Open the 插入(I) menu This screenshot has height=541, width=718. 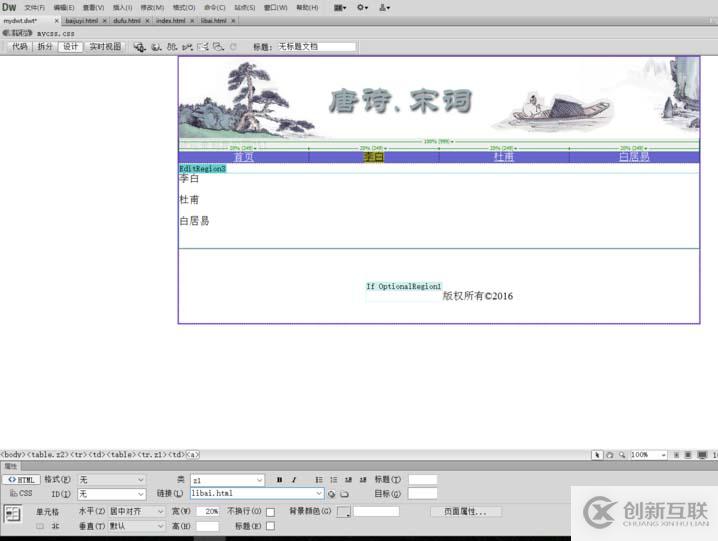[122, 8]
